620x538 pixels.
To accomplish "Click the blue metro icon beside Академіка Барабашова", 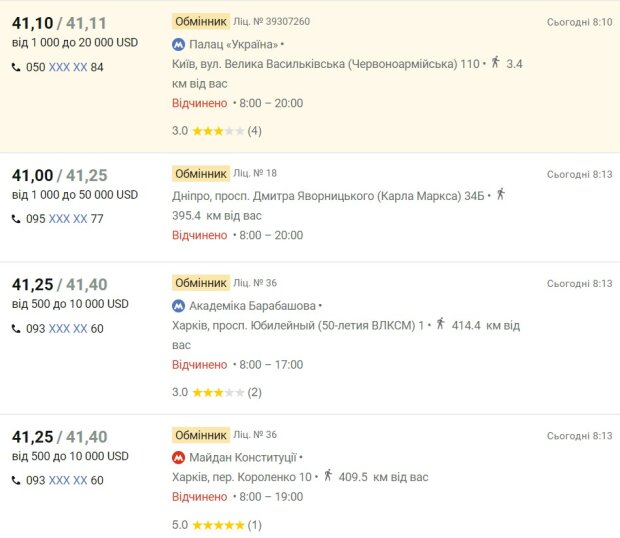I will [179, 306].
